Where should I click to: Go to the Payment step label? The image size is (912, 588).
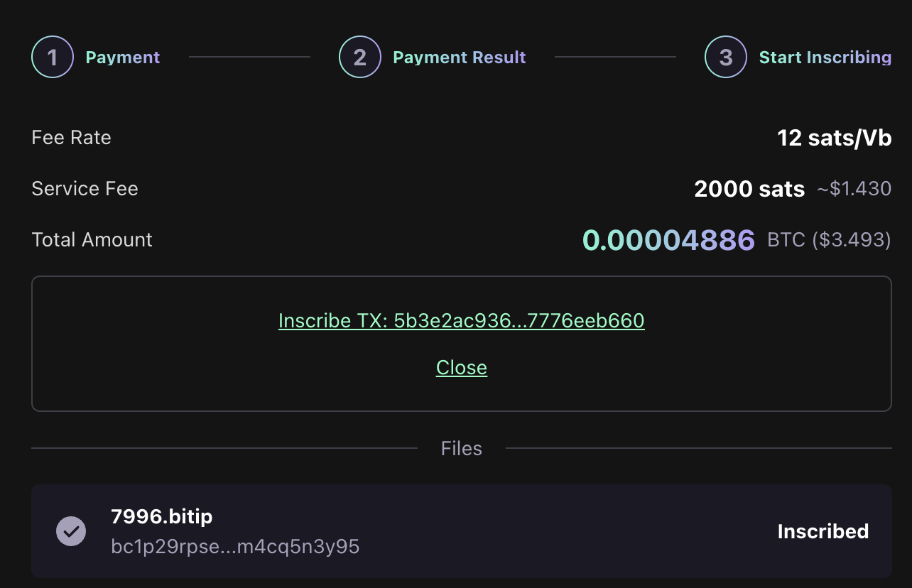coord(123,58)
